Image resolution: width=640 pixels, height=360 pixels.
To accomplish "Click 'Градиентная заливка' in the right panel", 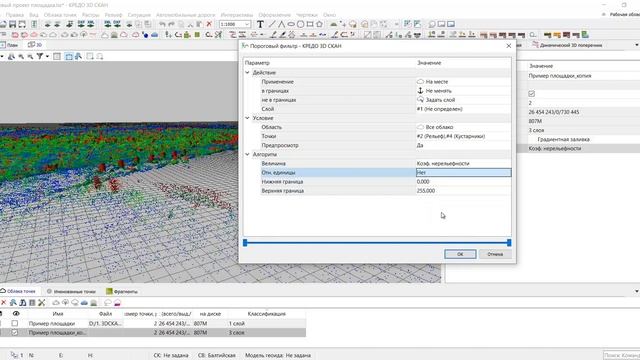I will [x=563, y=139].
